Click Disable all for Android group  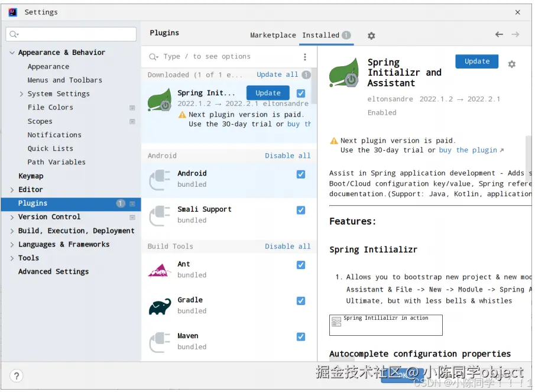(288, 155)
